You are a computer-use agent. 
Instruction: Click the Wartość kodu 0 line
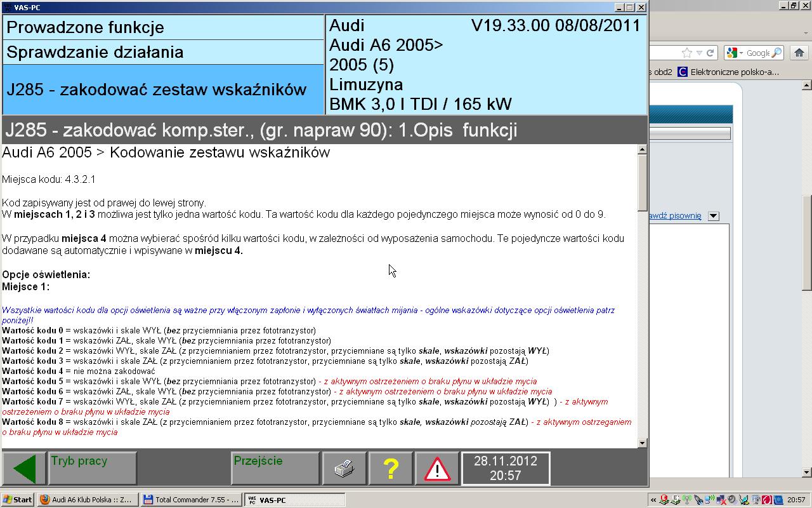(x=159, y=330)
